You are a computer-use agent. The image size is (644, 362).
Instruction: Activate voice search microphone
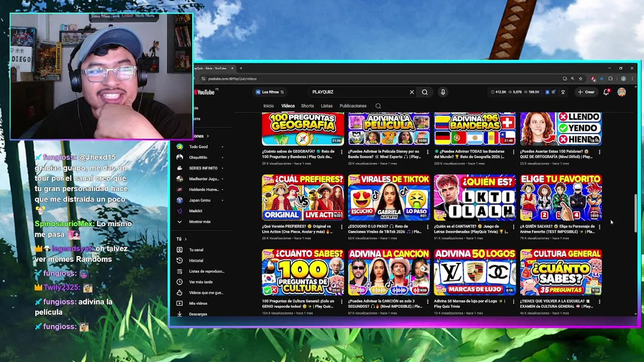pyautogui.click(x=443, y=92)
